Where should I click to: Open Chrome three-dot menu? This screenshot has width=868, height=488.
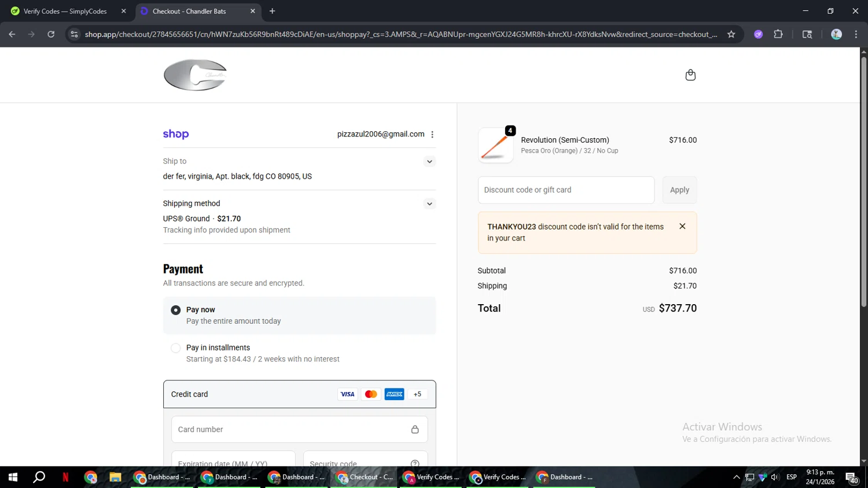coord(856,34)
